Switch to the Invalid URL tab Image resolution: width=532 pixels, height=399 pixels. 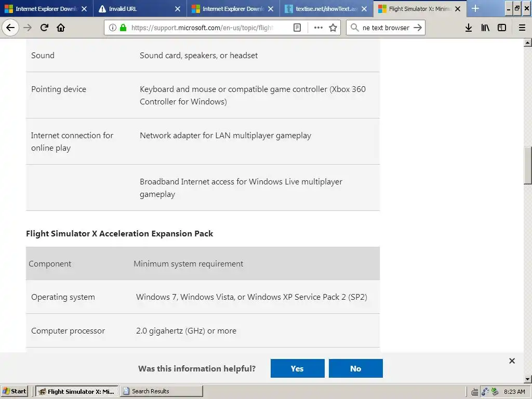pyautogui.click(x=140, y=8)
